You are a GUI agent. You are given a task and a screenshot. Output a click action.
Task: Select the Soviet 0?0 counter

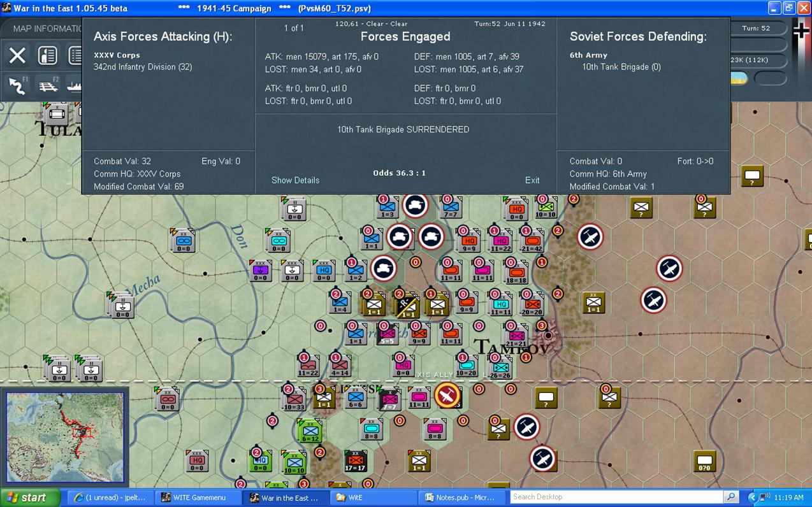click(x=704, y=461)
